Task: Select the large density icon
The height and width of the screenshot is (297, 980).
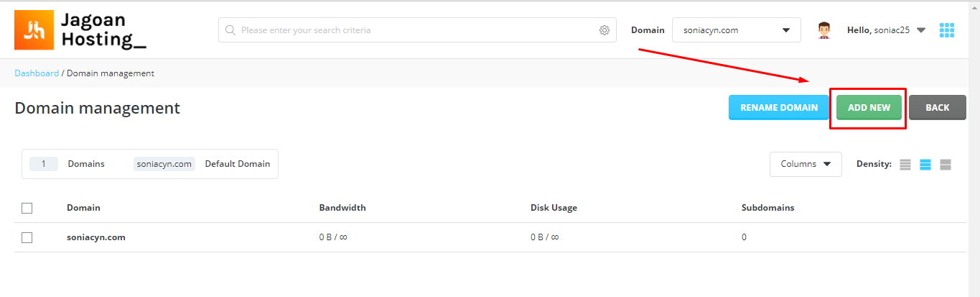Action: pyautogui.click(x=946, y=165)
